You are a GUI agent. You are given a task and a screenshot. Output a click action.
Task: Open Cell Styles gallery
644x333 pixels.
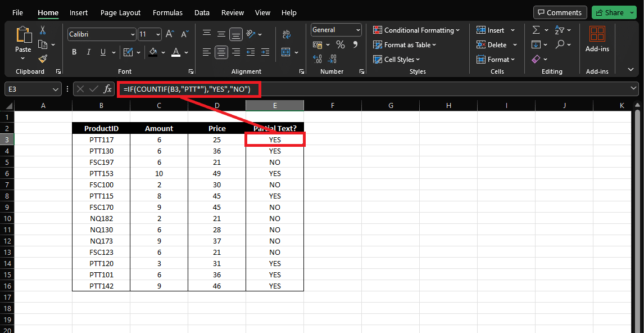pos(396,59)
